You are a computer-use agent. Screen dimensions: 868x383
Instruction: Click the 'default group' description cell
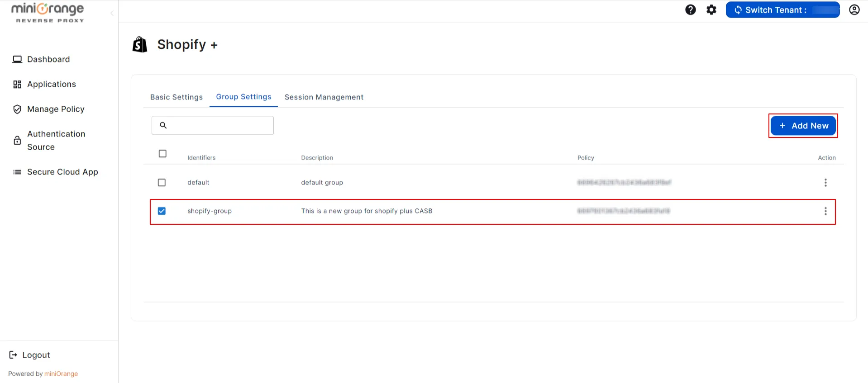click(x=322, y=183)
